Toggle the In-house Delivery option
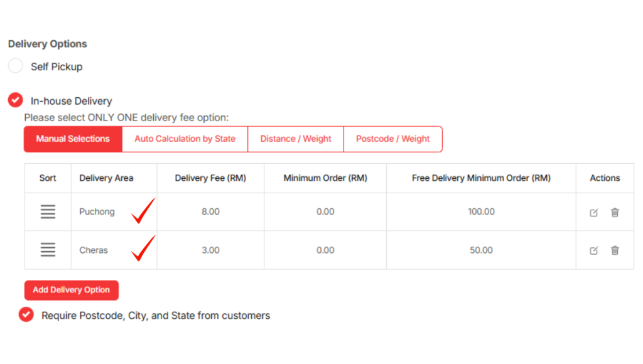Viewport: 643px width, 364px height. tap(16, 100)
